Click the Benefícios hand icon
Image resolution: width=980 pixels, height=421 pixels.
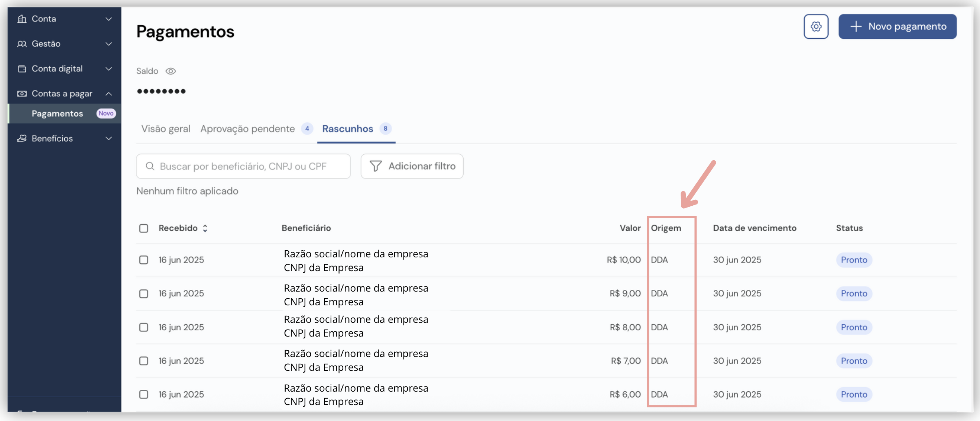(x=22, y=138)
